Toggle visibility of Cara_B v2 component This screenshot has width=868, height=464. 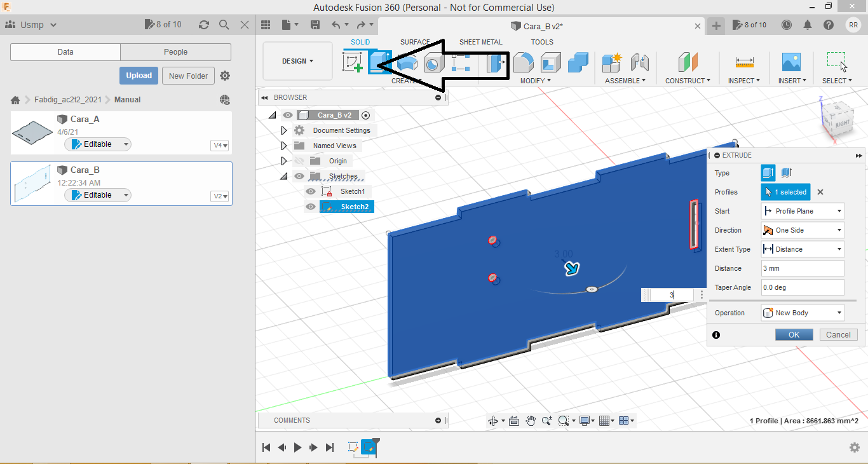coord(288,115)
